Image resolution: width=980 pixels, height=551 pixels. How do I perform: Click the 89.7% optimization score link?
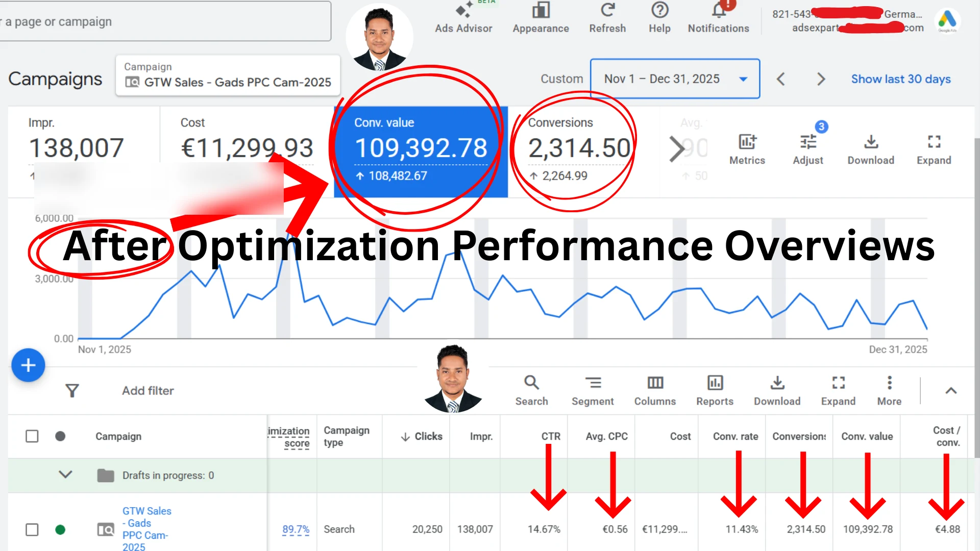(296, 530)
